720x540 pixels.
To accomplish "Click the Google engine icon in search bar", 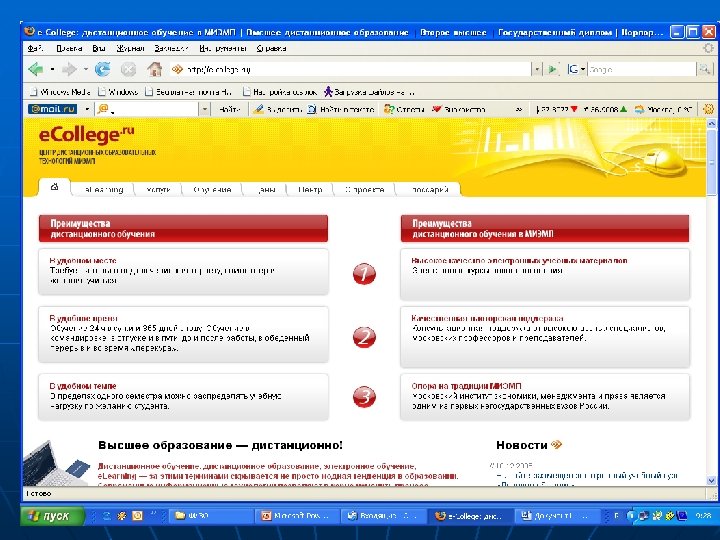I will (x=573, y=69).
